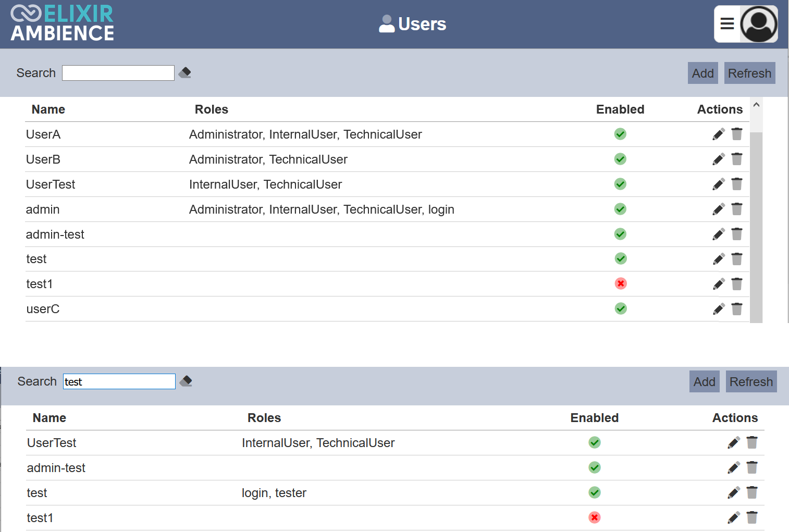Toggle enabled status of login, tester user

click(x=595, y=492)
